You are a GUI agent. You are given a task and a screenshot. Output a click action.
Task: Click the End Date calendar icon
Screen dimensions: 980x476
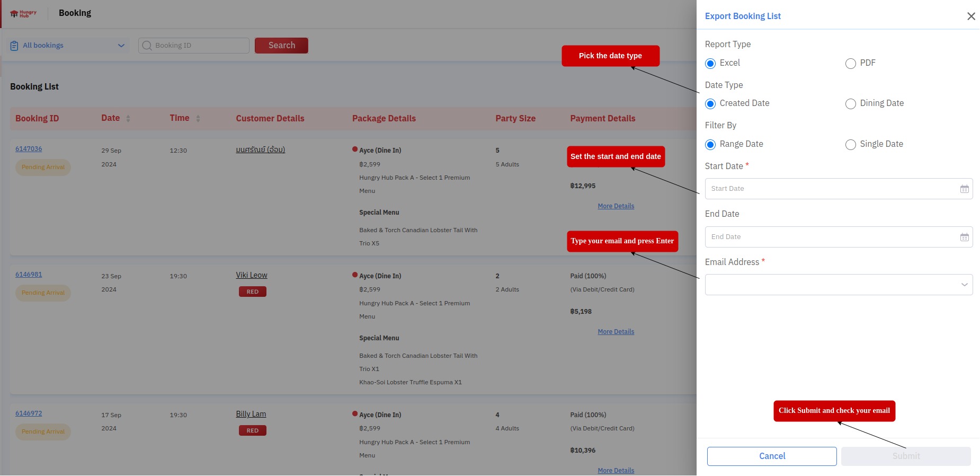point(964,237)
